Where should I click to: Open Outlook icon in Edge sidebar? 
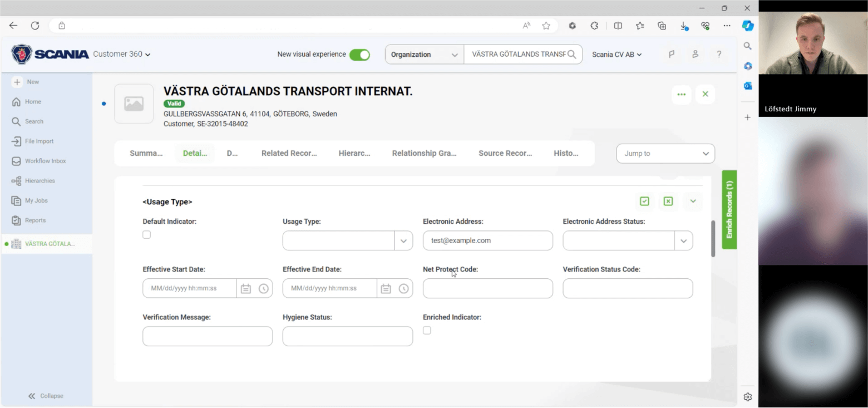748,86
